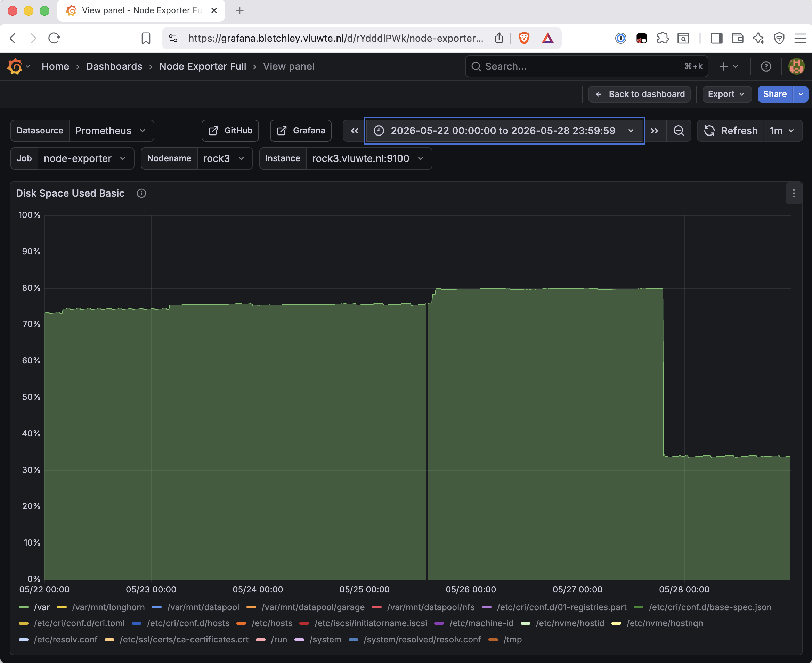The image size is (812, 663).
Task: Open the Job node-exporter dropdown
Action: (86, 158)
